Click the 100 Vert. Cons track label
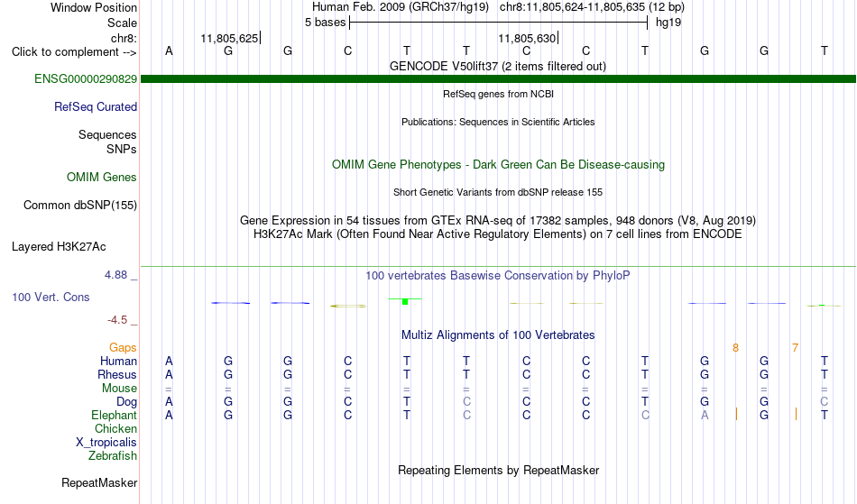Screen dimensions: 857x504 point(51,297)
